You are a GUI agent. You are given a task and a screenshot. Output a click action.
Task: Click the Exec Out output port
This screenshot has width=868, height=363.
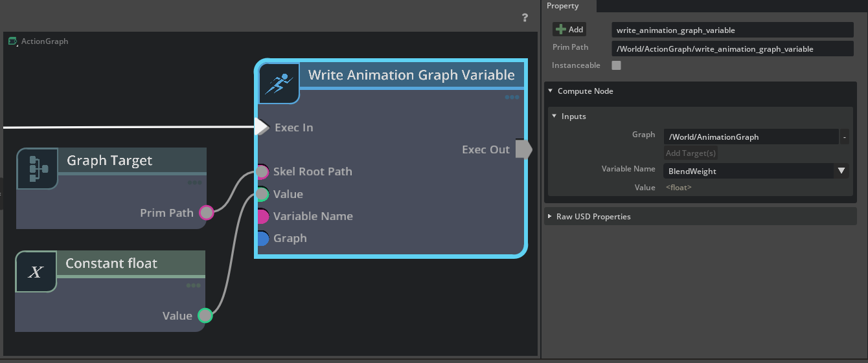pyautogui.click(x=523, y=149)
